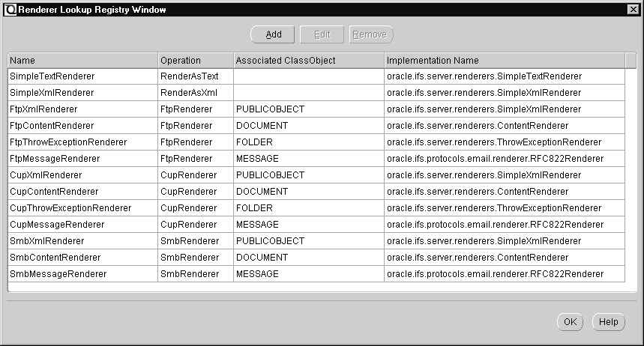Select the SmbContentRenderer entry

pyautogui.click(x=82, y=258)
